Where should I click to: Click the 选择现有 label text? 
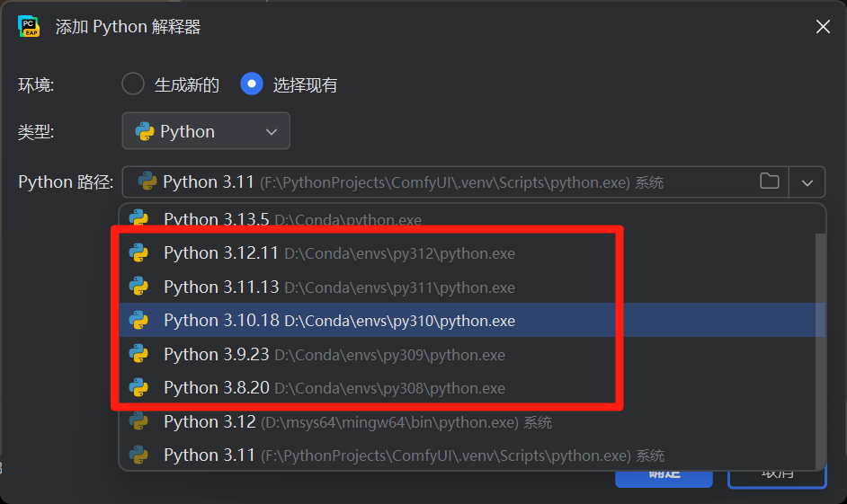pyautogui.click(x=305, y=84)
